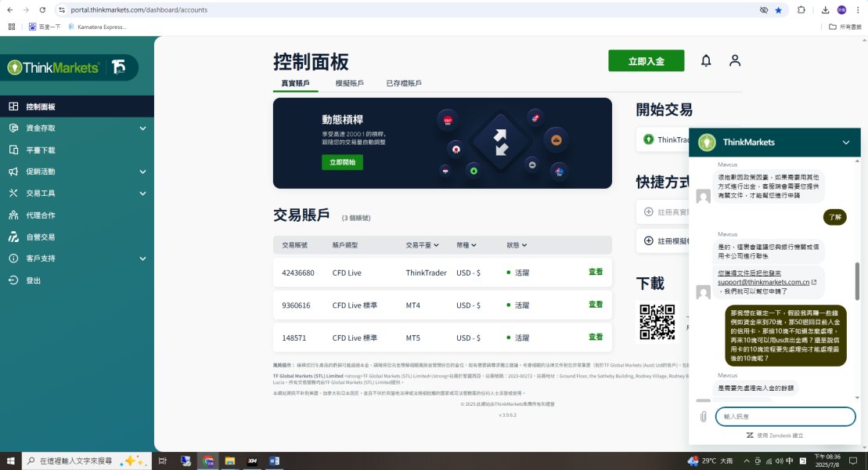Click 查看 for account 42436680
Viewport: 868px width, 470px height.
point(596,272)
